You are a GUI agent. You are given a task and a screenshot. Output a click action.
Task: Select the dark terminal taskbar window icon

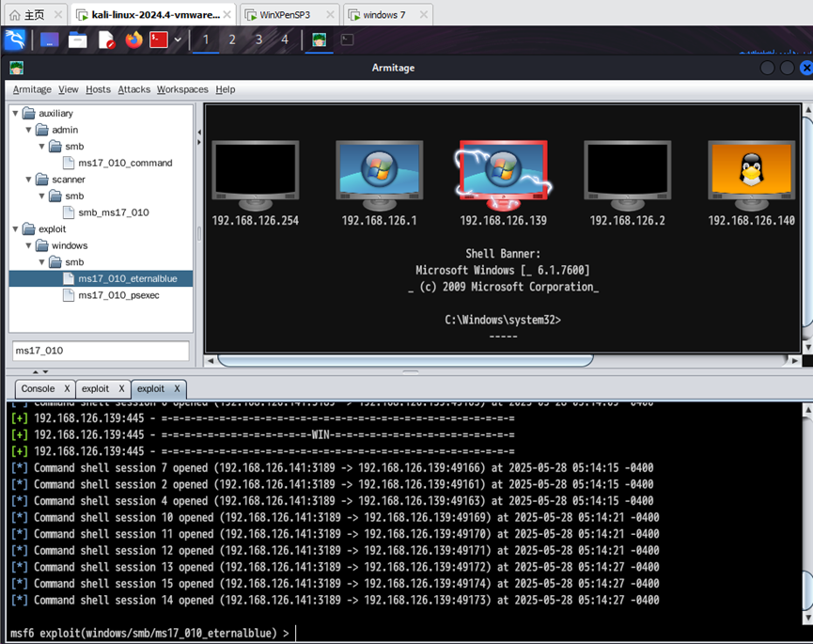click(x=347, y=39)
